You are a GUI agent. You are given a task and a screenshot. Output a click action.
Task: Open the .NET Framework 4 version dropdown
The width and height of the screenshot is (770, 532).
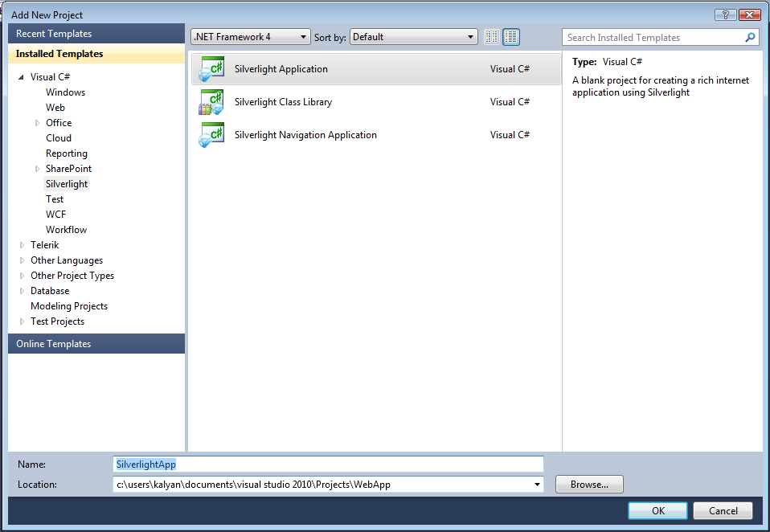pos(251,37)
